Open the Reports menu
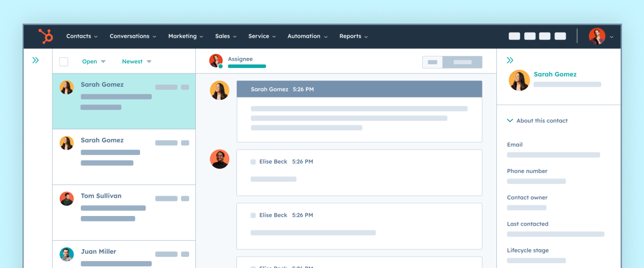This screenshot has width=644, height=268. pos(354,36)
